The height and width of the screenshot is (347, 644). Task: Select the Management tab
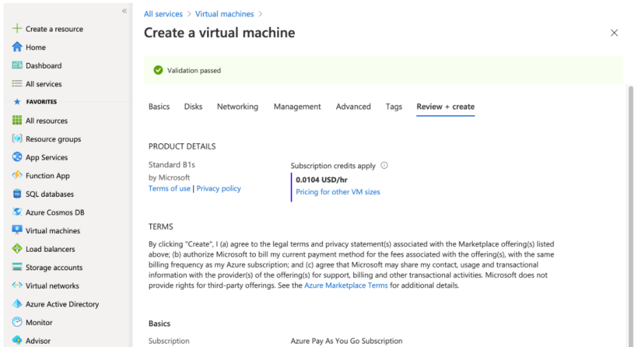(297, 106)
